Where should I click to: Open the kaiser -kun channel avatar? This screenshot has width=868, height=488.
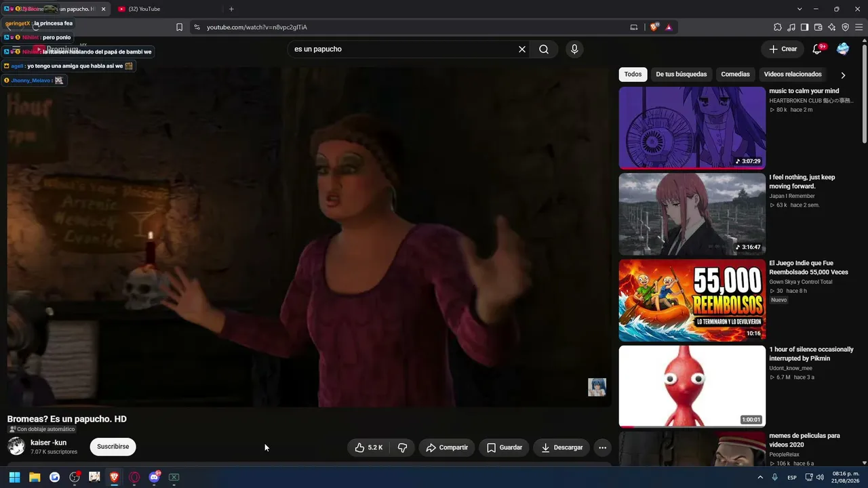[16, 447]
